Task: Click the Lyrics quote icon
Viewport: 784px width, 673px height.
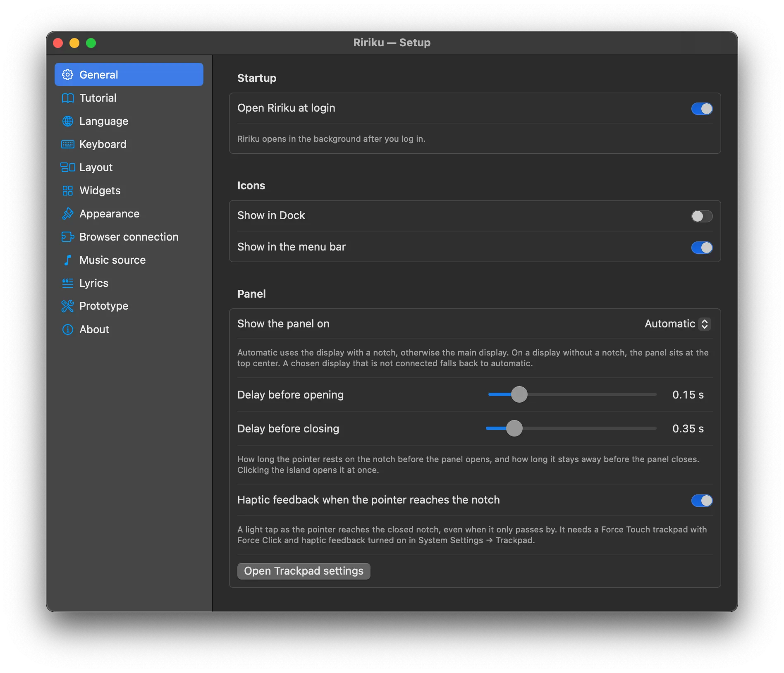Action: 67,283
